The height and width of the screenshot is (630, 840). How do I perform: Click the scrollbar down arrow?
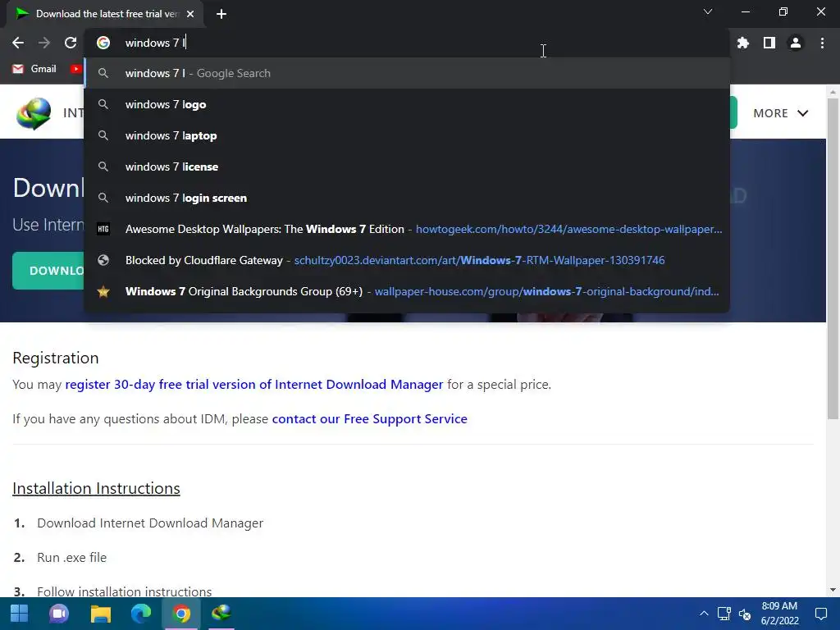click(833, 590)
